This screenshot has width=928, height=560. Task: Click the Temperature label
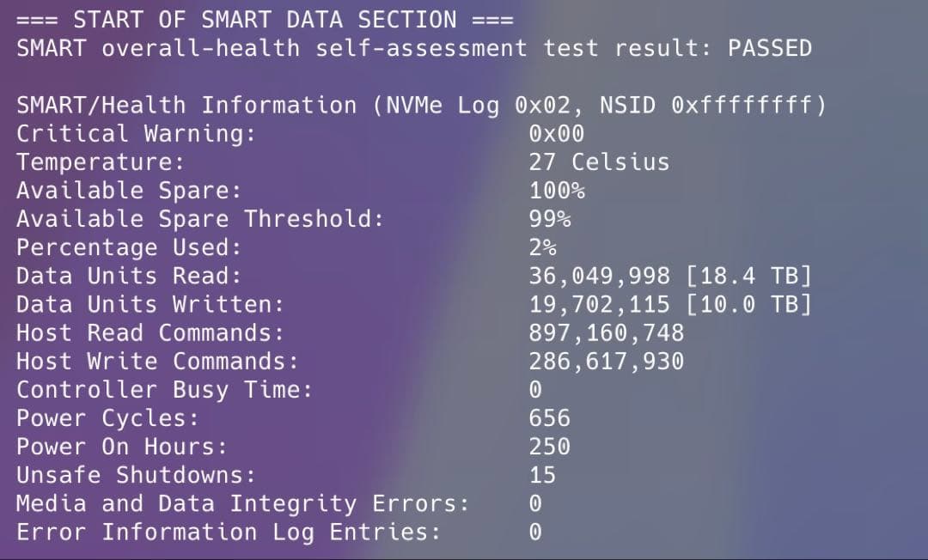coord(101,162)
